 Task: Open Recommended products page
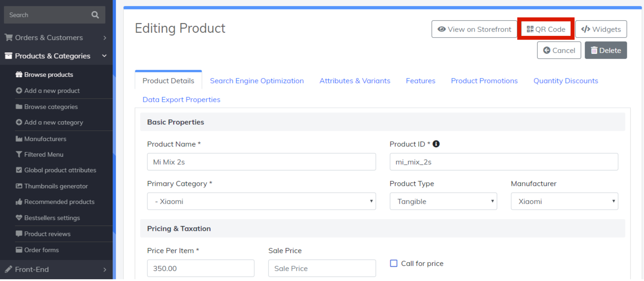tap(59, 202)
